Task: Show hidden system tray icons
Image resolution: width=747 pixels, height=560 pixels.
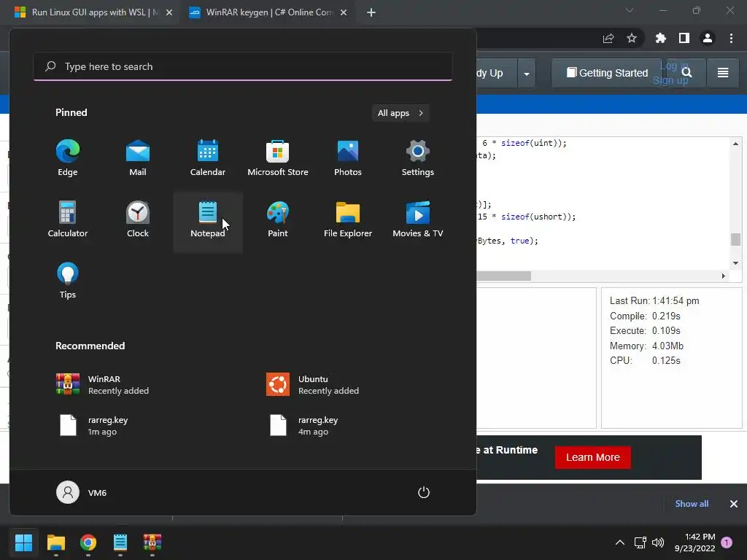Action: pos(620,542)
